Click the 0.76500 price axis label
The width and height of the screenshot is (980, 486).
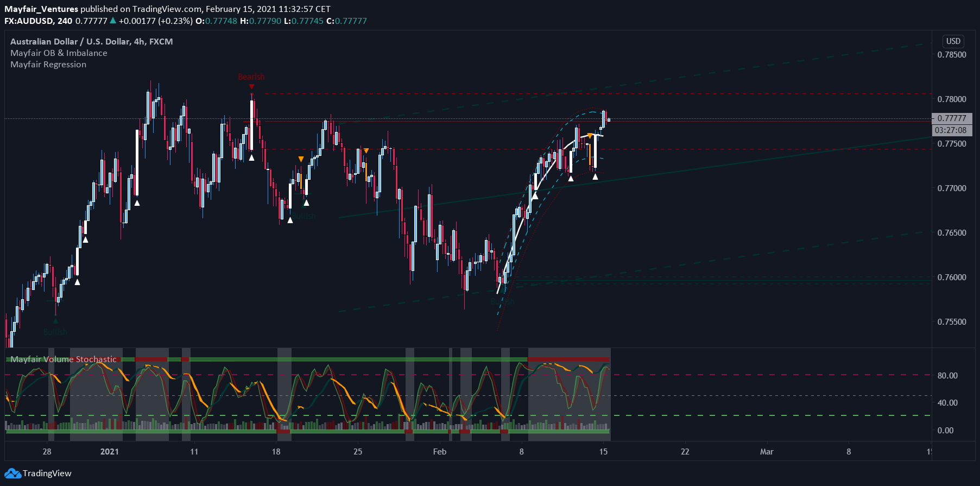click(952, 232)
